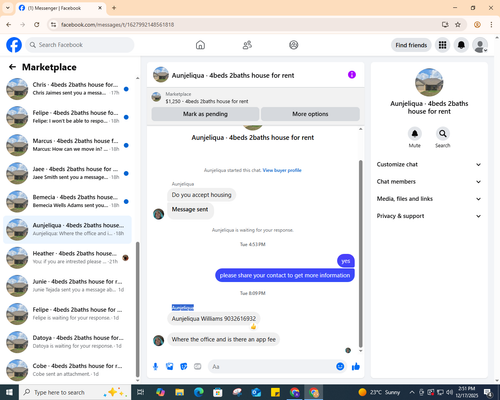Screen dimensions: 500x400
Task: Click the Aunjeliqua Williams phone number message
Action: (214, 319)
